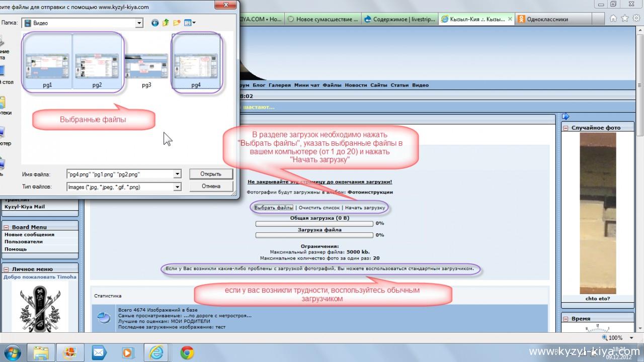Open the Мини чат menu item
The height and width of the screenshot is (362, 644).
(307, 85)
